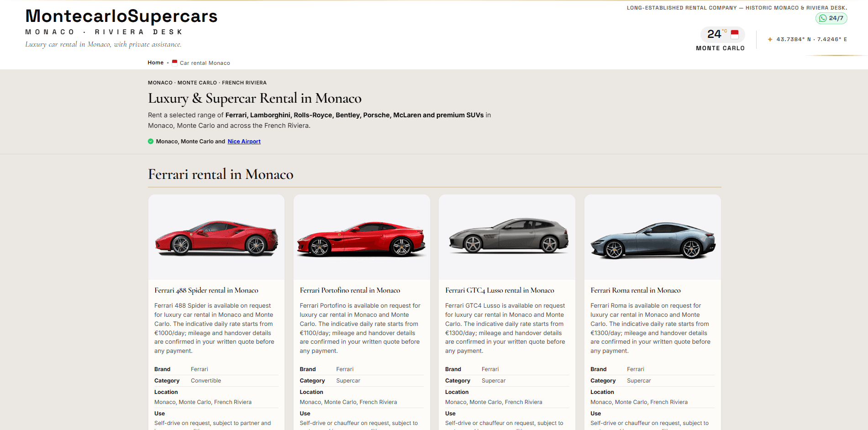Click the Location text in GTC4 Lusso card

click(494, 402)
